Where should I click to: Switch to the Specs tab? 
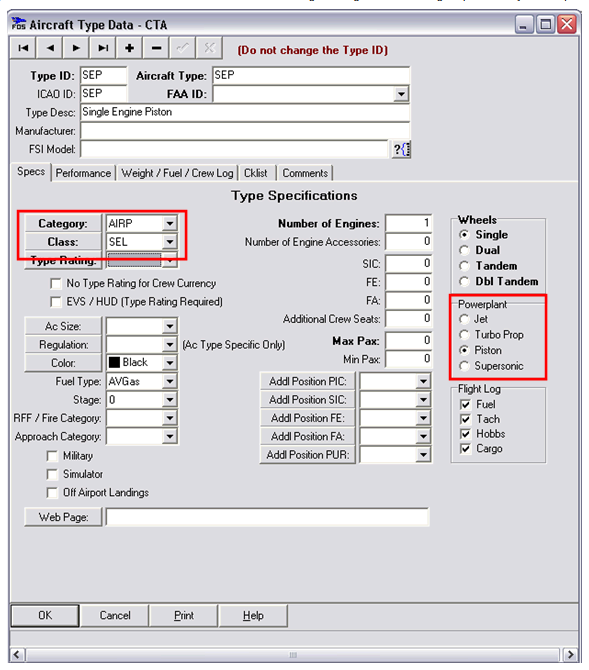click(31, 172)
